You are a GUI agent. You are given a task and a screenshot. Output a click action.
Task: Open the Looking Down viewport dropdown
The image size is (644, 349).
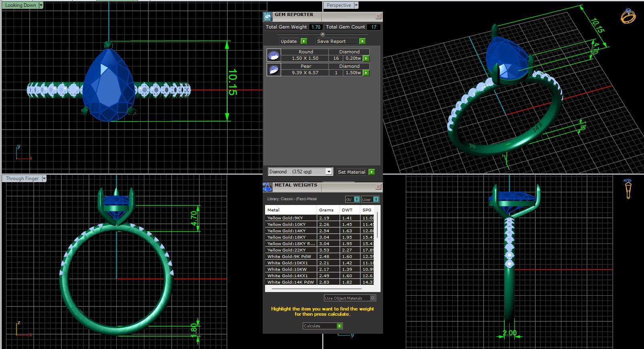[x=41, y=5]
